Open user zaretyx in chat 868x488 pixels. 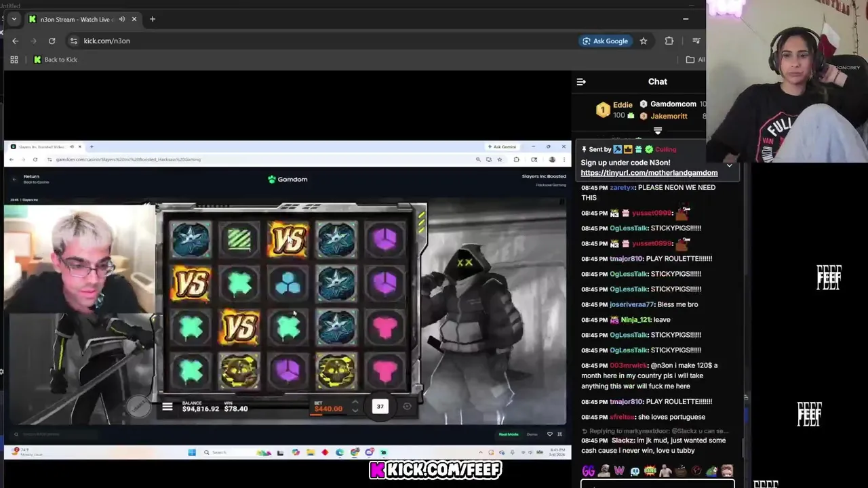pos(622,188)
